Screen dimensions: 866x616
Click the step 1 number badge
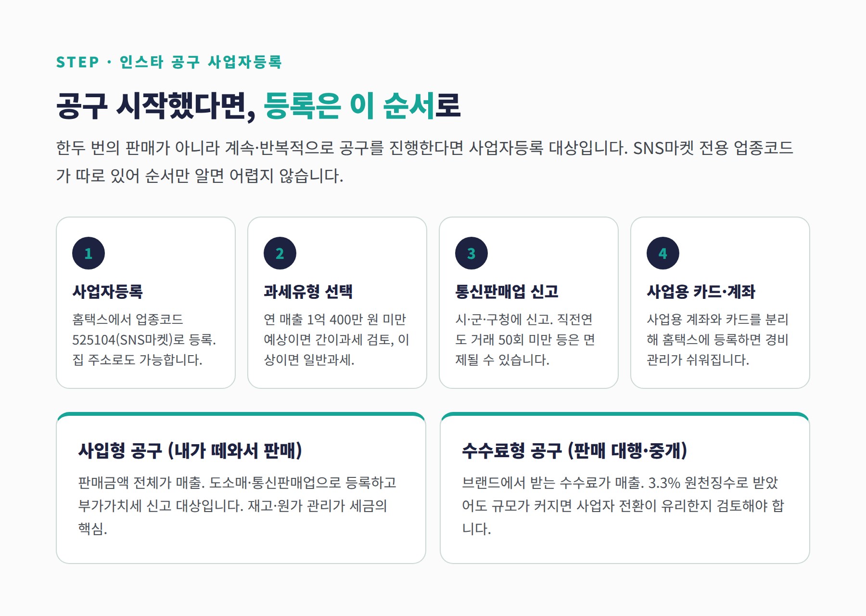pos(89,253)
